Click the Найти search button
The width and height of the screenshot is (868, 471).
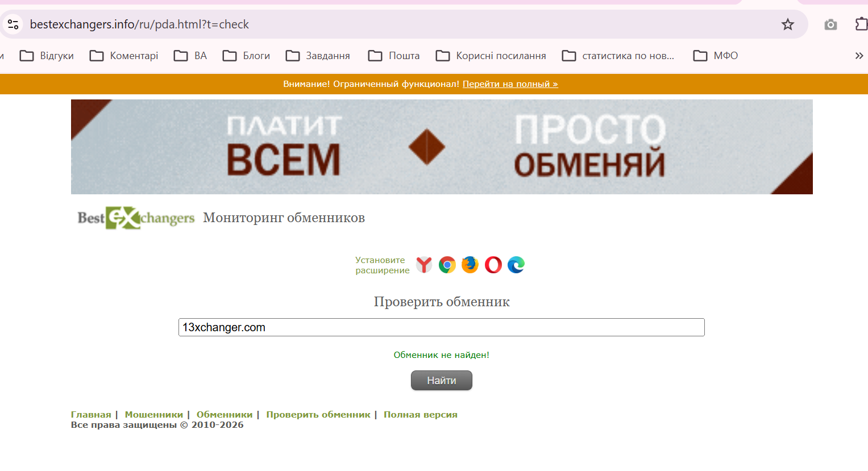point(442,381)
